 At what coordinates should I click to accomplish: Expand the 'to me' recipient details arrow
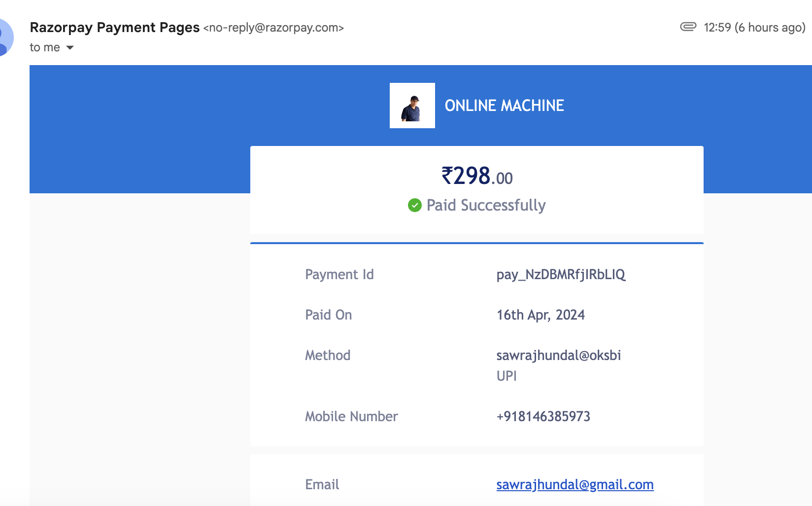(70, 48)
